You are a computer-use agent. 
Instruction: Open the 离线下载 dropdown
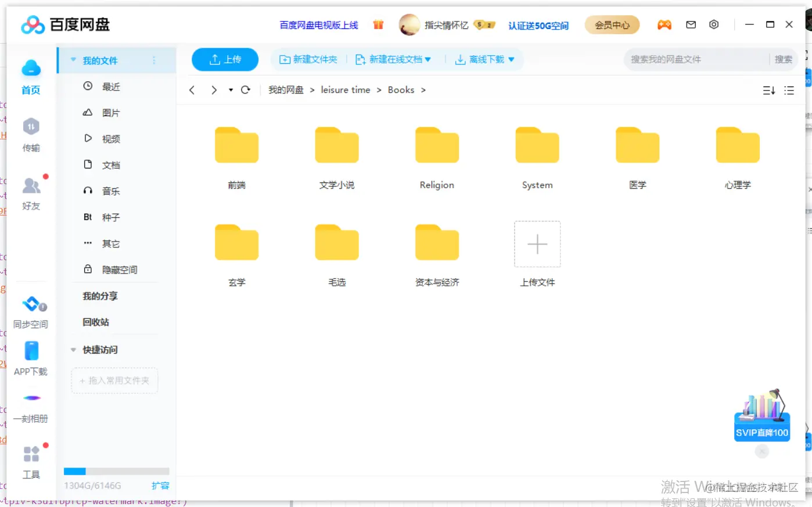(484, 59)
